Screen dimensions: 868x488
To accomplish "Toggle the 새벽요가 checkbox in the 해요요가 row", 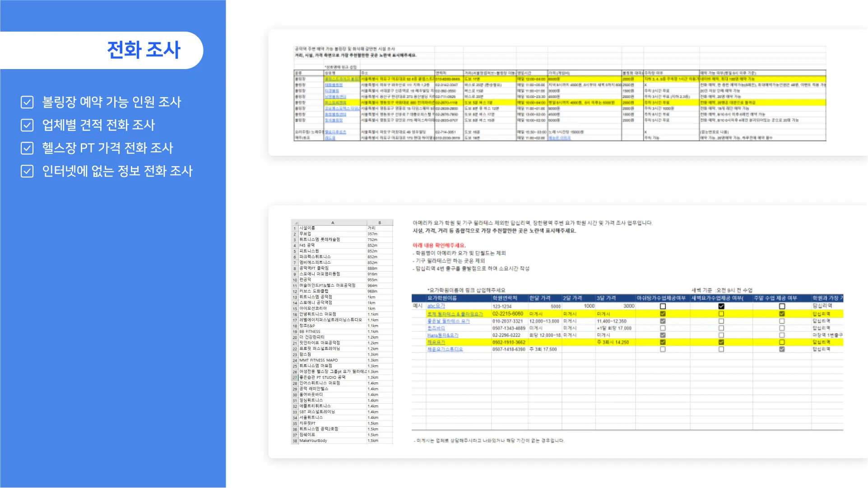I will click(x=721, y=342).
